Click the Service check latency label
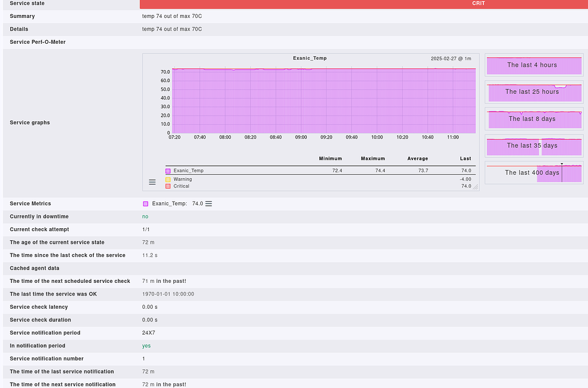588x388 pixels. coord(38,307)
